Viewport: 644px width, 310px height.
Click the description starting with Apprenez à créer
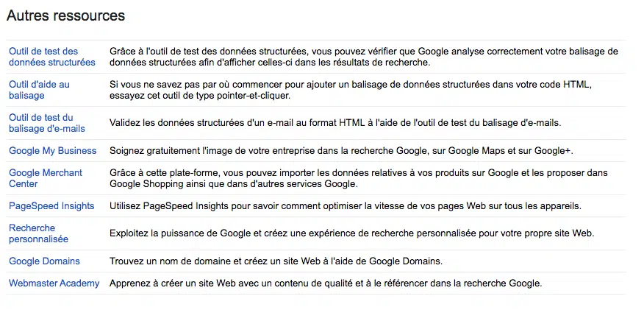tap(325, 283)
